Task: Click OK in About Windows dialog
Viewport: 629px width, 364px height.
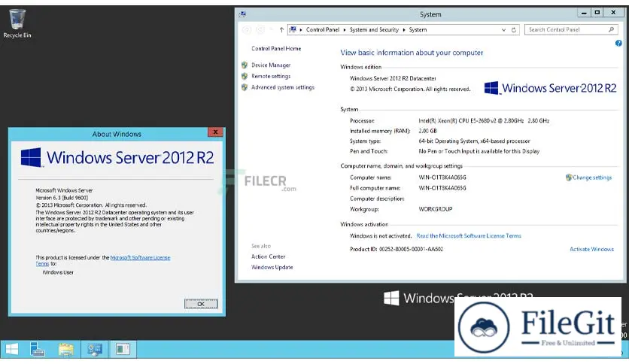Action: coord(201,304)
